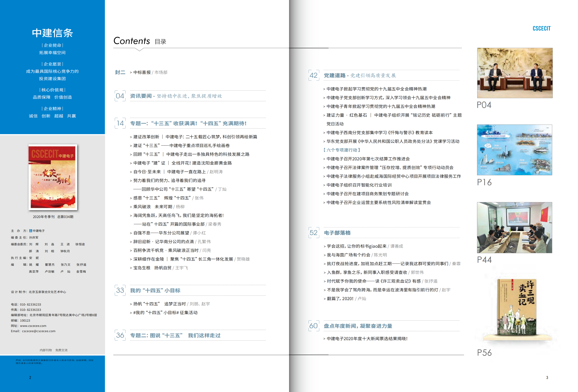Click entry 乘风破浪 未来可期 / 杨柳
Screen dimensions: 578x392
point(157,207)
